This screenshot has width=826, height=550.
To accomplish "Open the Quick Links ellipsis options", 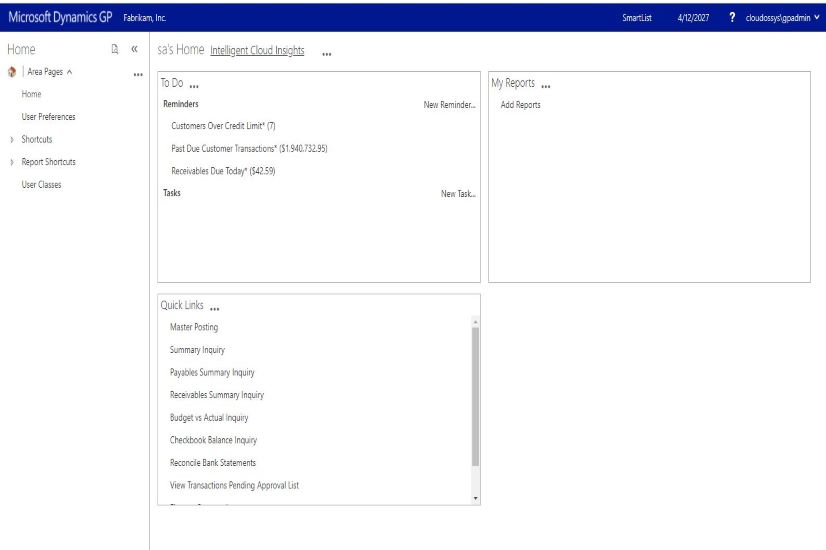I will pyautogui.click(x=214, y=309).
